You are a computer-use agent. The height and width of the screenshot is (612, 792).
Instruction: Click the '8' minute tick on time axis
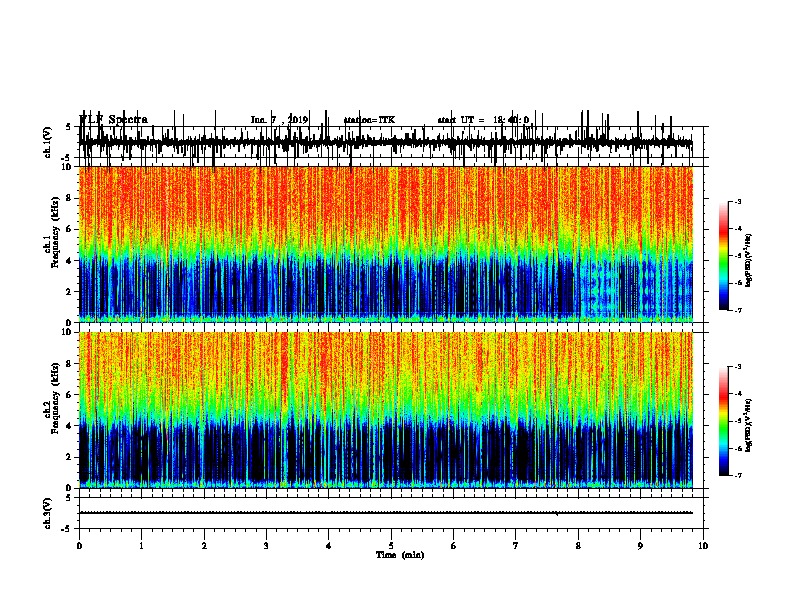click(578, 546)
